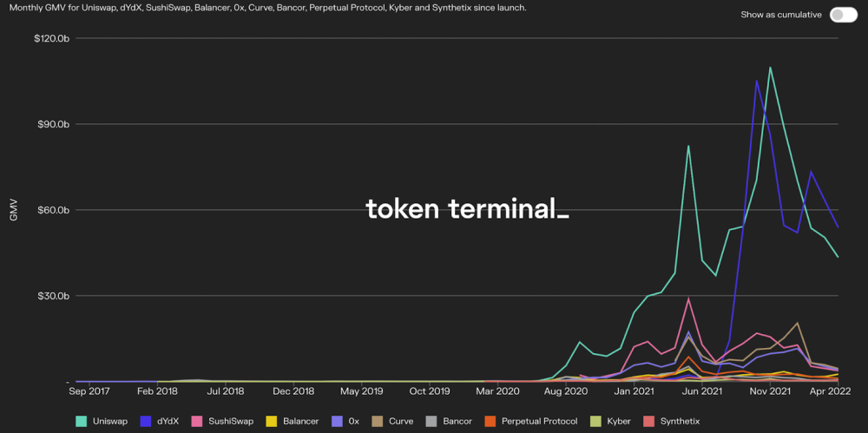Hide the Kyber series via legend label

[620, 421]
